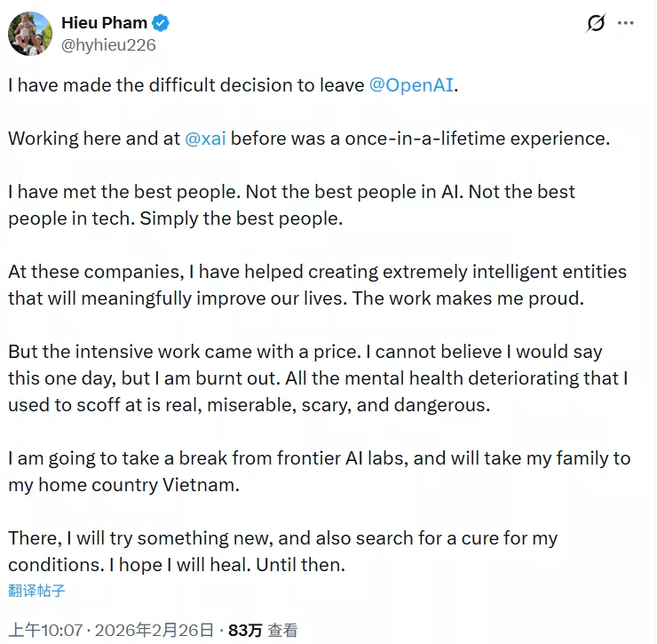Click the Hieu Pham display name
657x644 pixels.
tap(104, 23)
